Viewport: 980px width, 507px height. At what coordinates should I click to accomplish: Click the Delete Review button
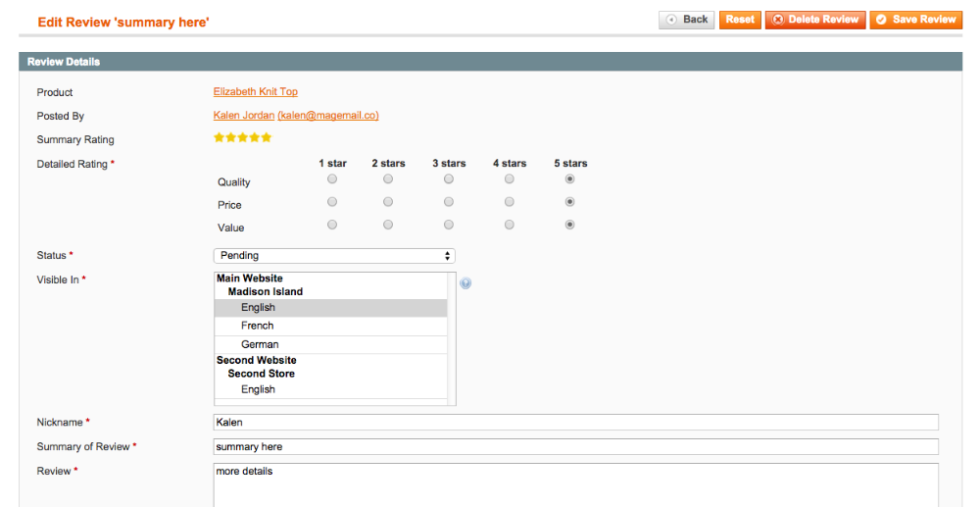(x=815, y=20)
